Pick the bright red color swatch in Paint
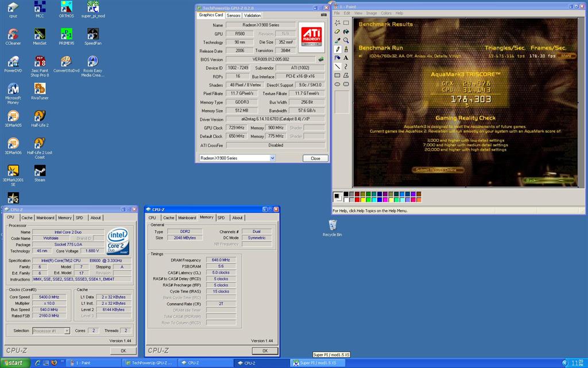The image size is (588, 368). click(357, 200)
